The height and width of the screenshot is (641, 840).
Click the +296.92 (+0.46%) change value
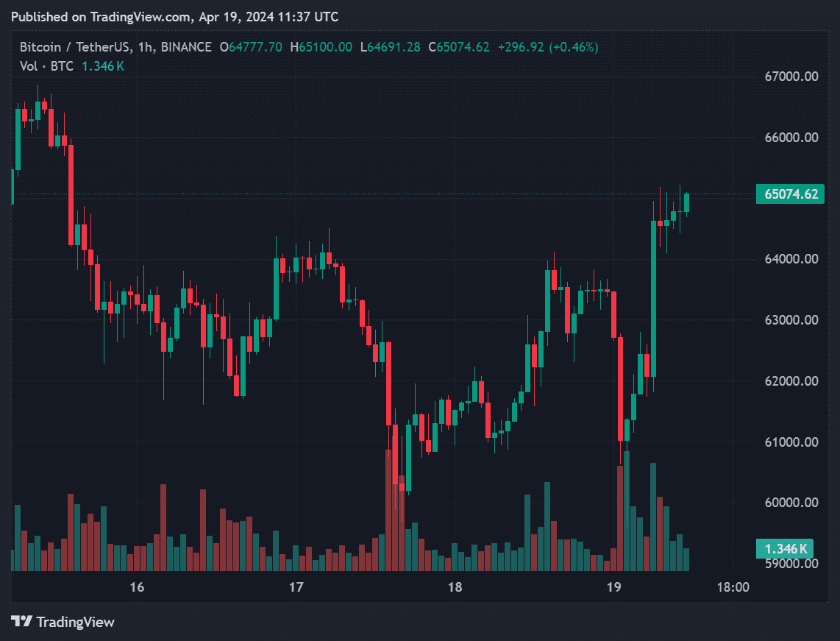click(x=547, y=47)
